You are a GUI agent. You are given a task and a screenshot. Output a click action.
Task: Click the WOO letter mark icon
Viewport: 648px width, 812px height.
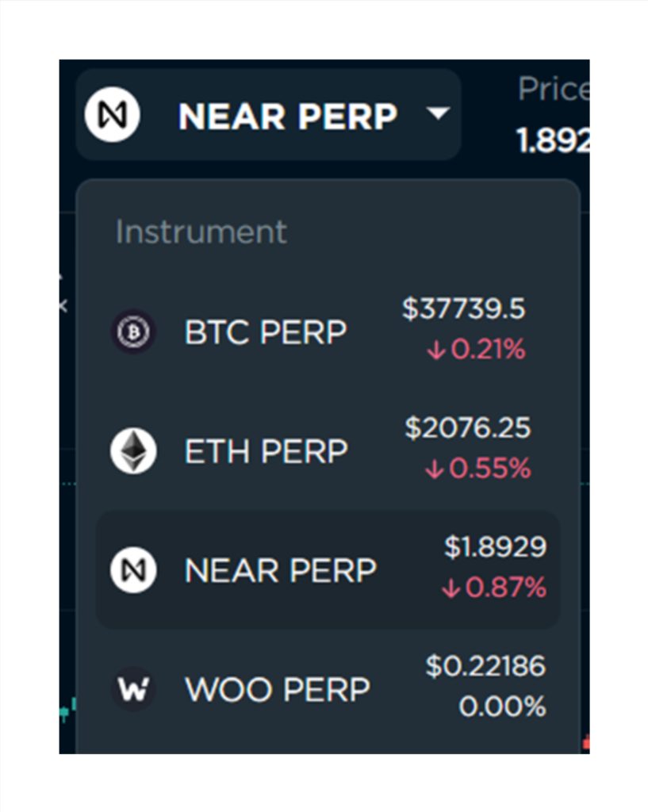pos(133,688)
